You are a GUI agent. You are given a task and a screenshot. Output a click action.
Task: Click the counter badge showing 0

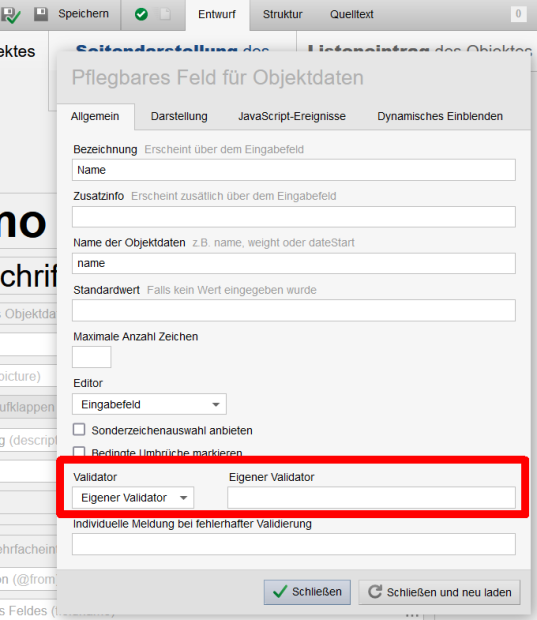[x=518, y=14]
